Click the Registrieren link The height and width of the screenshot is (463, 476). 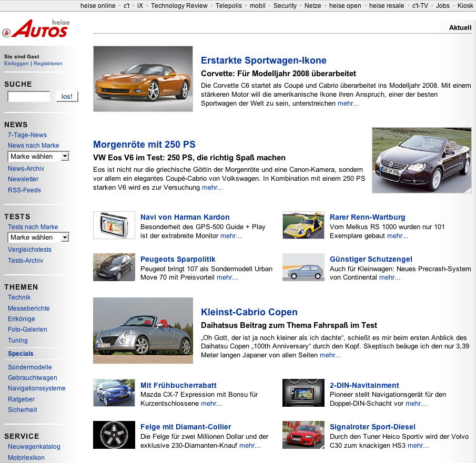48,64
